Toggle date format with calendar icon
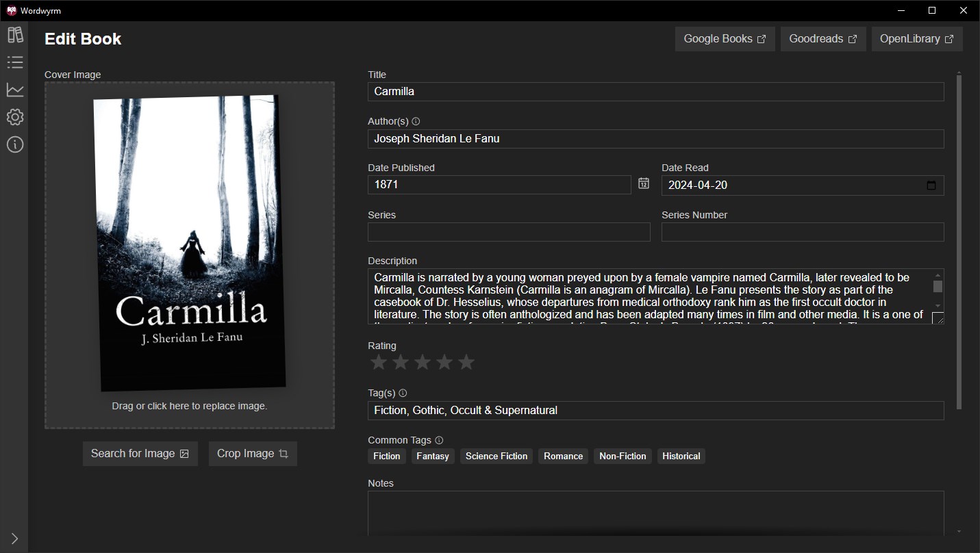The height and width of the screenshot is (553, 980). pyautogui.click(x=644, y=183)
